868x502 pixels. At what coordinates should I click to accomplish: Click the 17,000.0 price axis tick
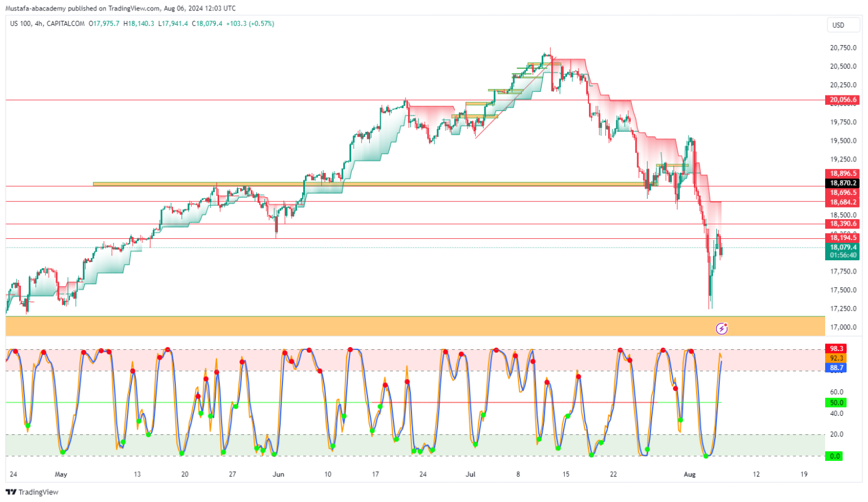click(843, 327)
